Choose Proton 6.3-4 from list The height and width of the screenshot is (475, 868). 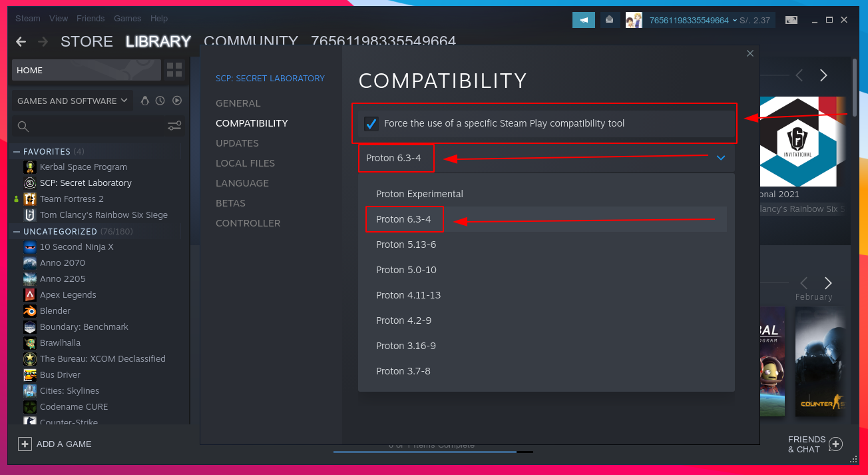tap(546, 219)
